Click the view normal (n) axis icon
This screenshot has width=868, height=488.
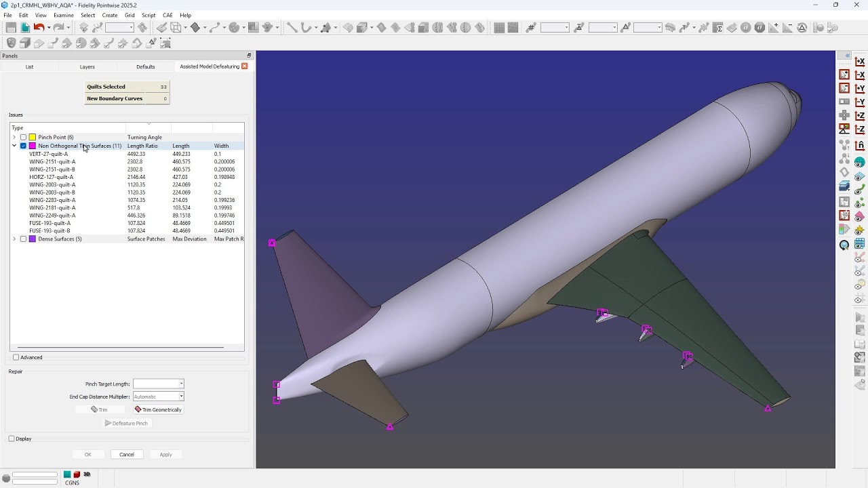click(x=860, y=146)
